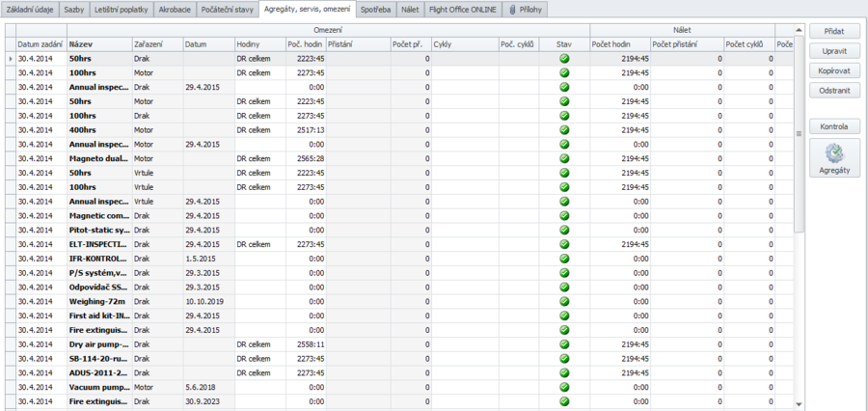Click the Stav column header
The image size is (868, 411).
564,44
